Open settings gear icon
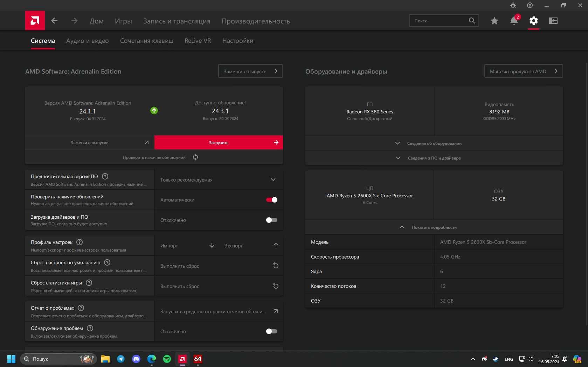 click(533, 21)
